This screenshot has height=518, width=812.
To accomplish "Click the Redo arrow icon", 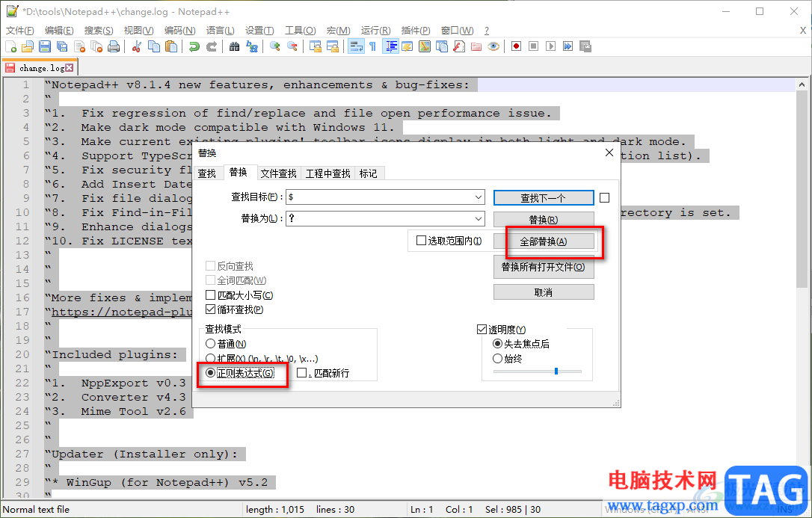I will (x=212, y=46).
